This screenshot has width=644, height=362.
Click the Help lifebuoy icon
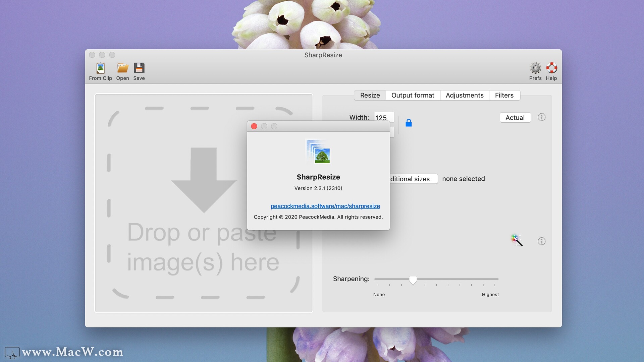coord(551,68)
